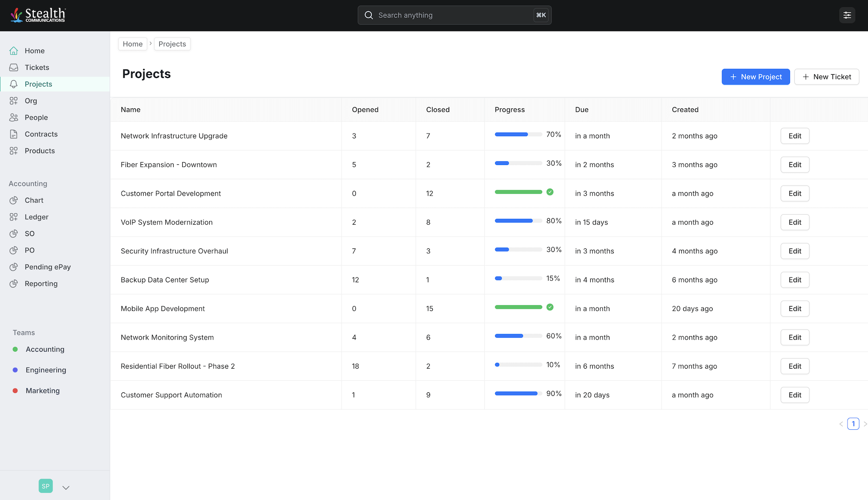Open the filter settings icon in top bar
868x500 pixels.
pyautogui.click(x=847, y=15)
